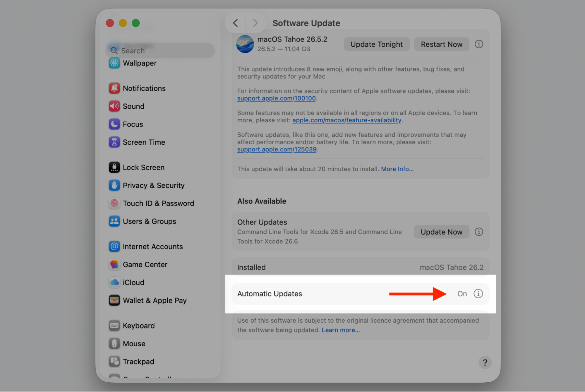Click the Installed macOS Tahoe 26.2 row
The height and width of the screenshot is (392, 585).
[x=361, y=267]
